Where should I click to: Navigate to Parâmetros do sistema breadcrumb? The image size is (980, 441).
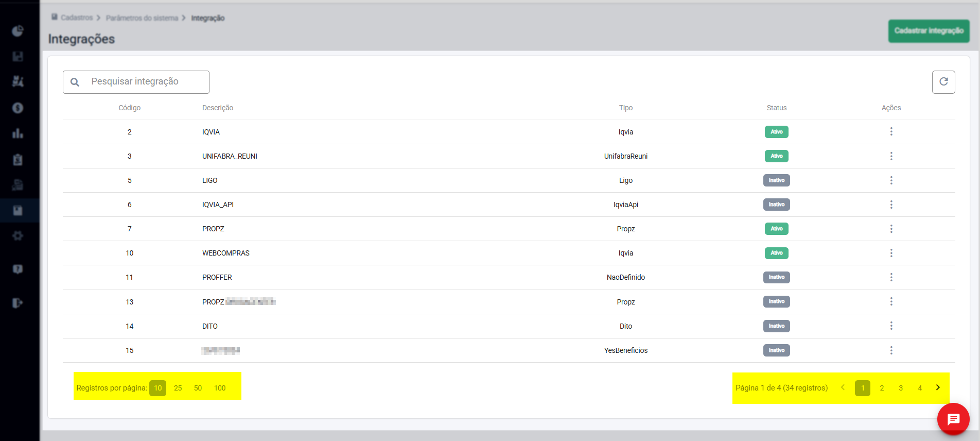[x=142, y=18]
